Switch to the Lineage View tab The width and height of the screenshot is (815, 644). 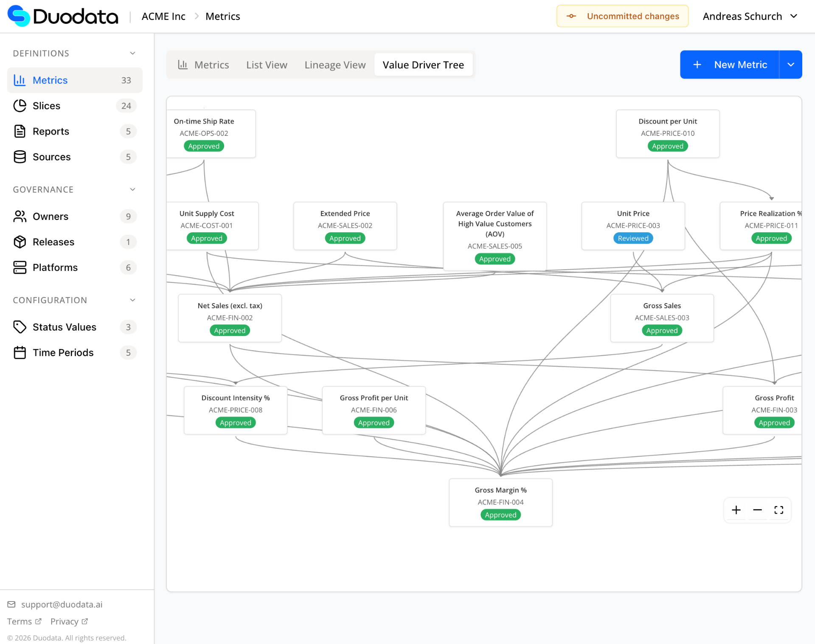pos(334,65)
